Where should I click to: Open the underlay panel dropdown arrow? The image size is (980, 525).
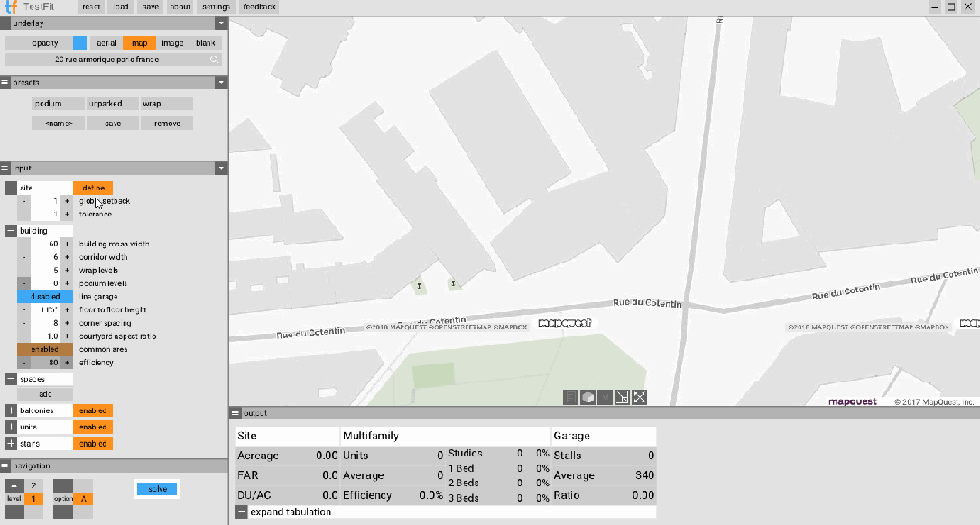coord(221,23)
